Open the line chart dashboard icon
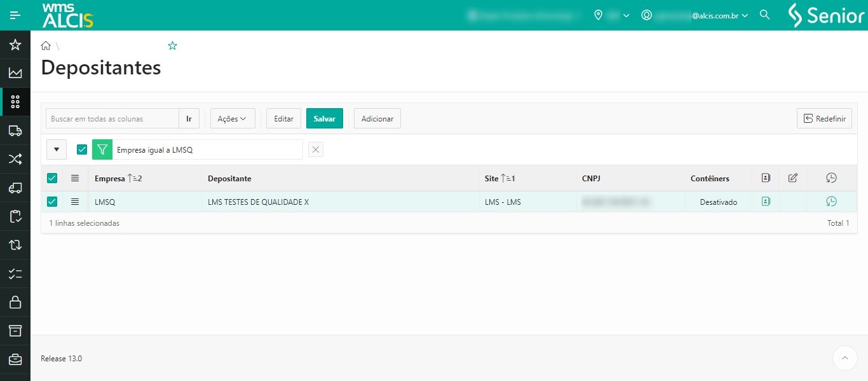 (x=15, y=73)
